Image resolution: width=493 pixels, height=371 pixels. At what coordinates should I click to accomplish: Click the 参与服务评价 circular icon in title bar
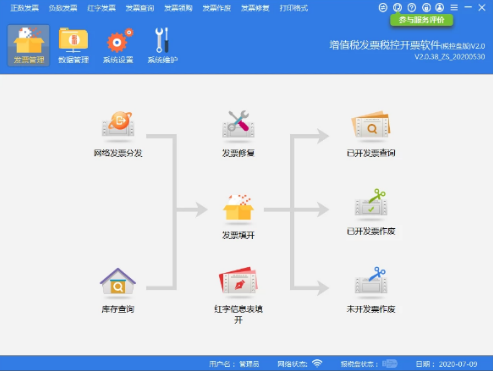click(397, 7)
